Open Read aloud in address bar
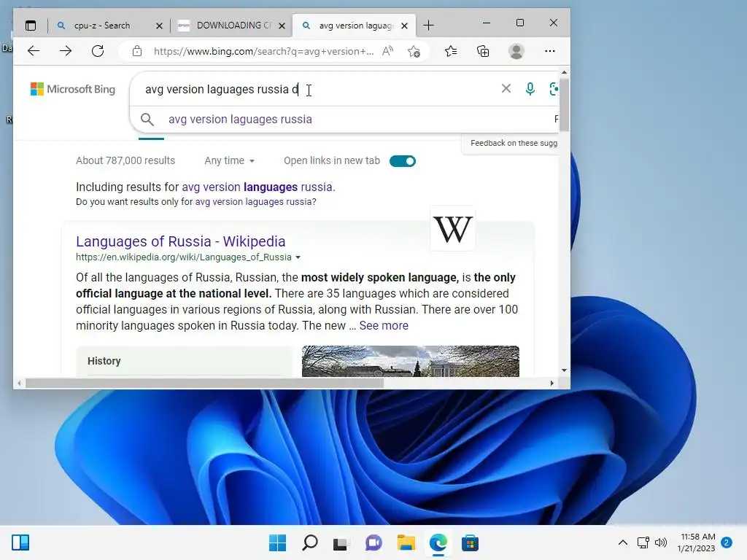This screenshot has height=560, width=747. (388, 51)
